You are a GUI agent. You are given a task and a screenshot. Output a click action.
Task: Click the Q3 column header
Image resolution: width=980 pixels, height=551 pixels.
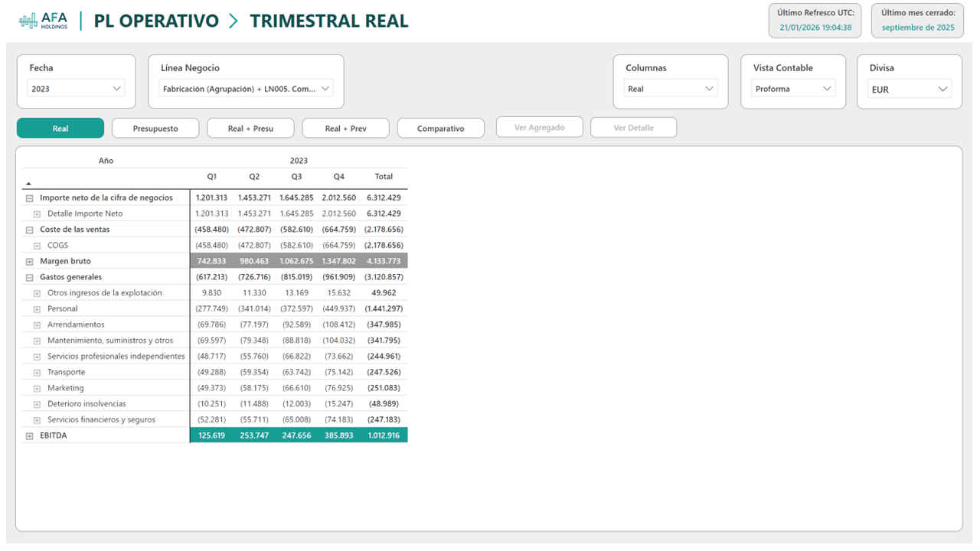point(296,177)
